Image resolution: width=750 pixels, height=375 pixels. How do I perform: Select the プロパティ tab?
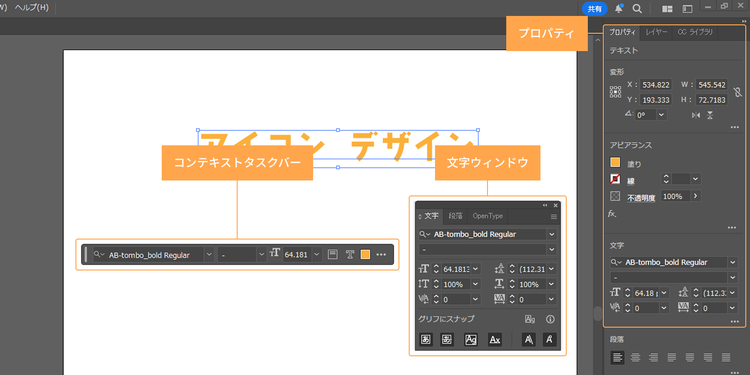(x=621, y=33)
